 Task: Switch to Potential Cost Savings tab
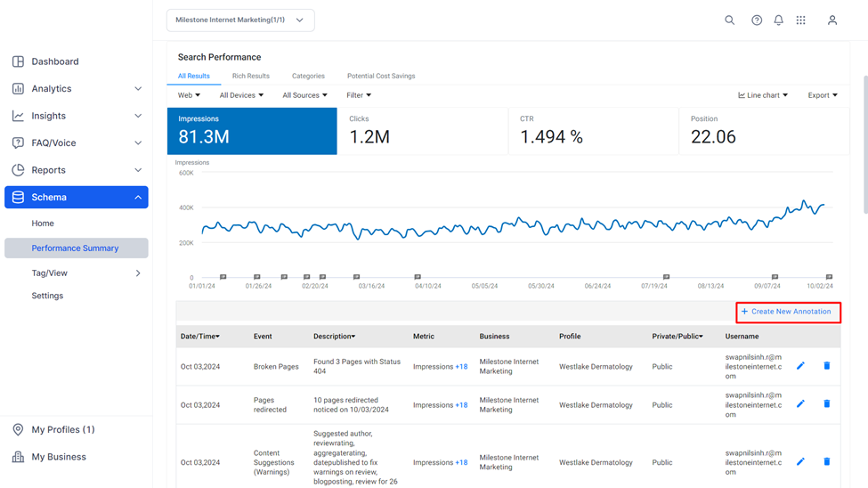pos(381,76)
